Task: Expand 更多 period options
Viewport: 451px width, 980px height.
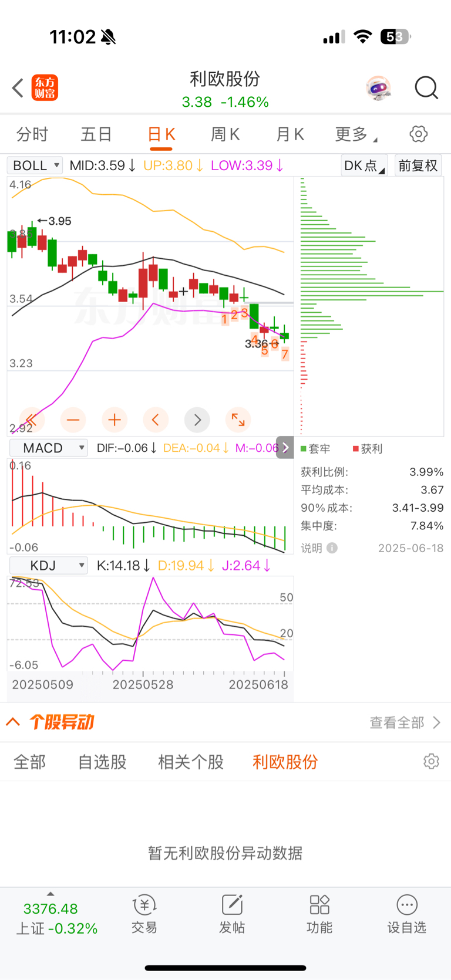Action: 356,134
